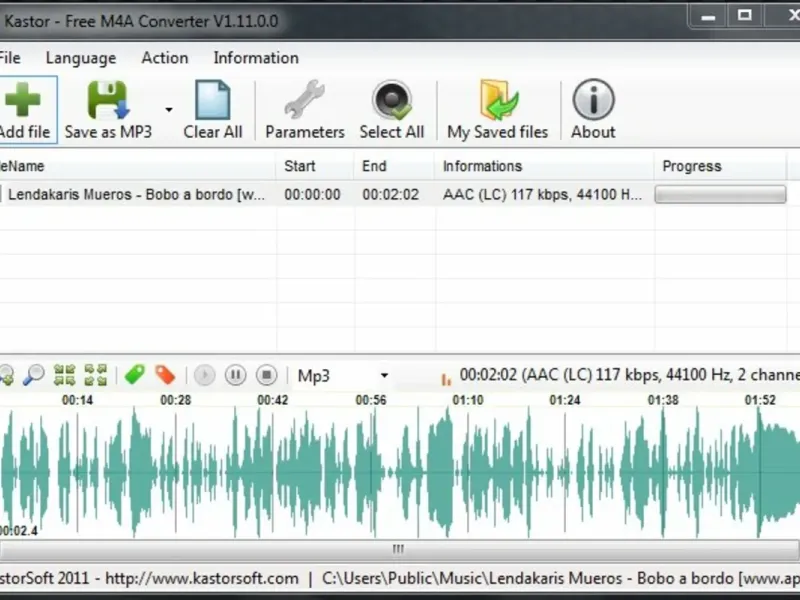The image size is (800, 600).
Task: Open My Saved files folder
Action: pyautogui.click(x=498, y=100)
